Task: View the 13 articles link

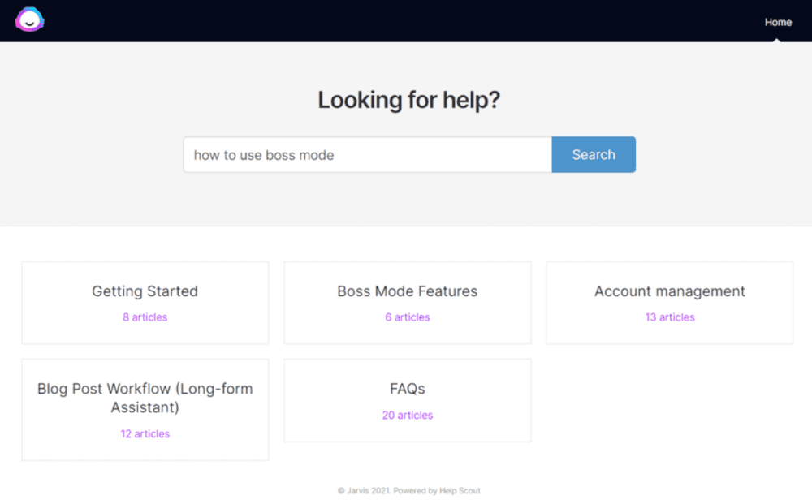Action: [670, 317]
